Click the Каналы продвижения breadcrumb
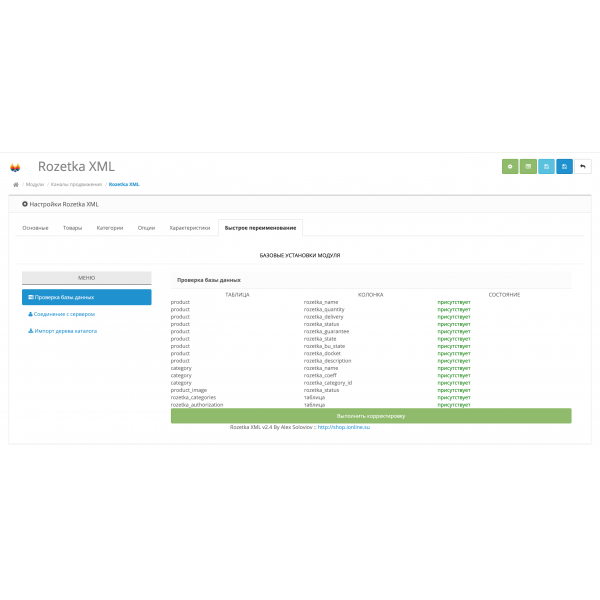Image resolution: width=600 pixels, height=600 pixels. click(x=76, y=184)
